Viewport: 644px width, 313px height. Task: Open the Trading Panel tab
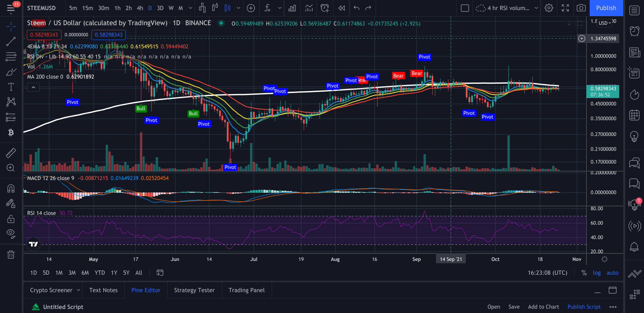pyautogui.click(x=247, y=290)
